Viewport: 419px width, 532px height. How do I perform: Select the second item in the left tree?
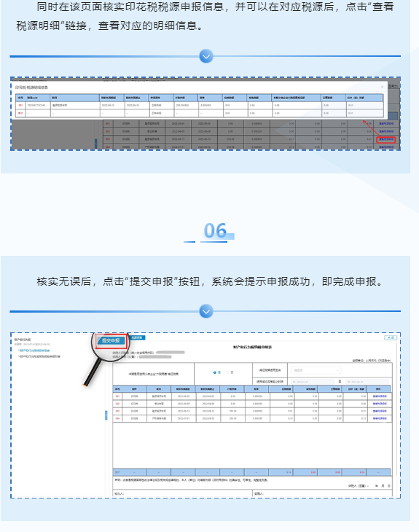tap(39, 356)
